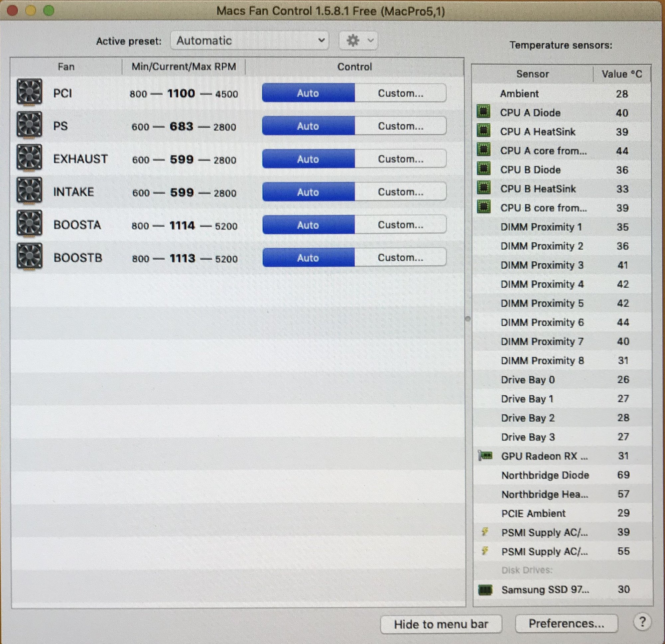Switch PS fan to Custom control
Viewport: 665px width, 644px height.
click(x=400, y=126)
